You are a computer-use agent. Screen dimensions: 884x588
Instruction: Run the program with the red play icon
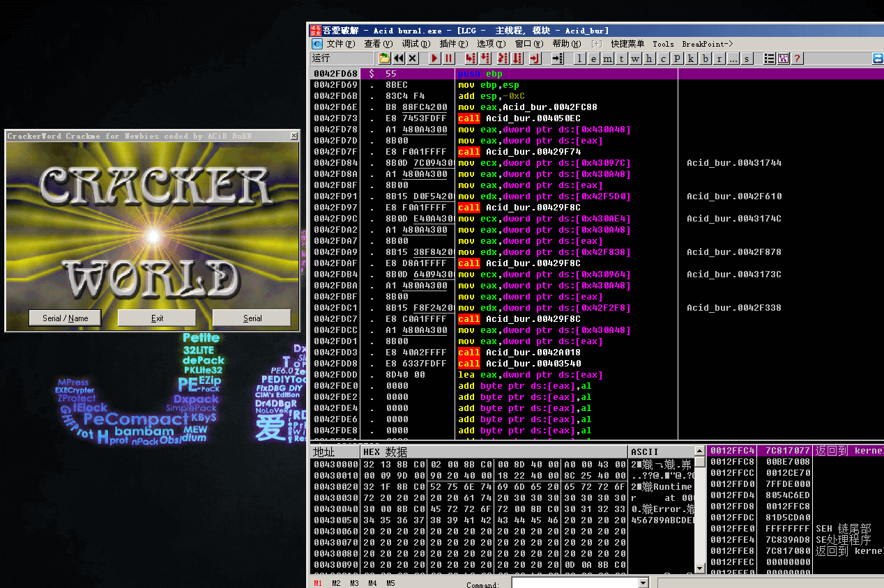[x=434, y=59]
